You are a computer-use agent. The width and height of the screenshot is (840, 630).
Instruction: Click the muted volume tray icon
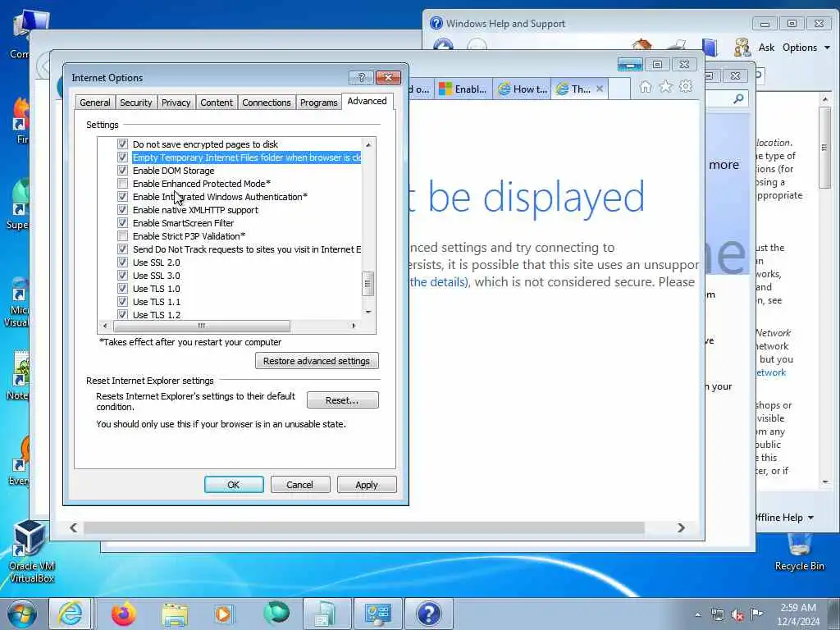click(x=737, y=615)
